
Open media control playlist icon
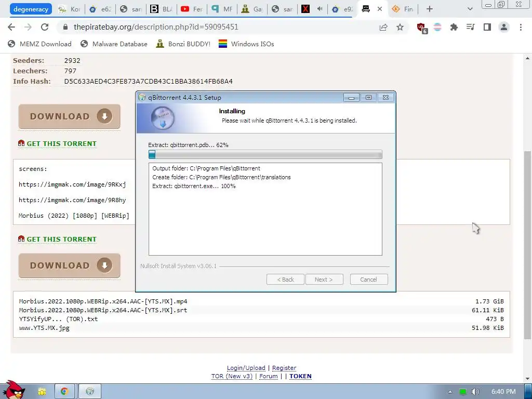click(x=470, y=27)
